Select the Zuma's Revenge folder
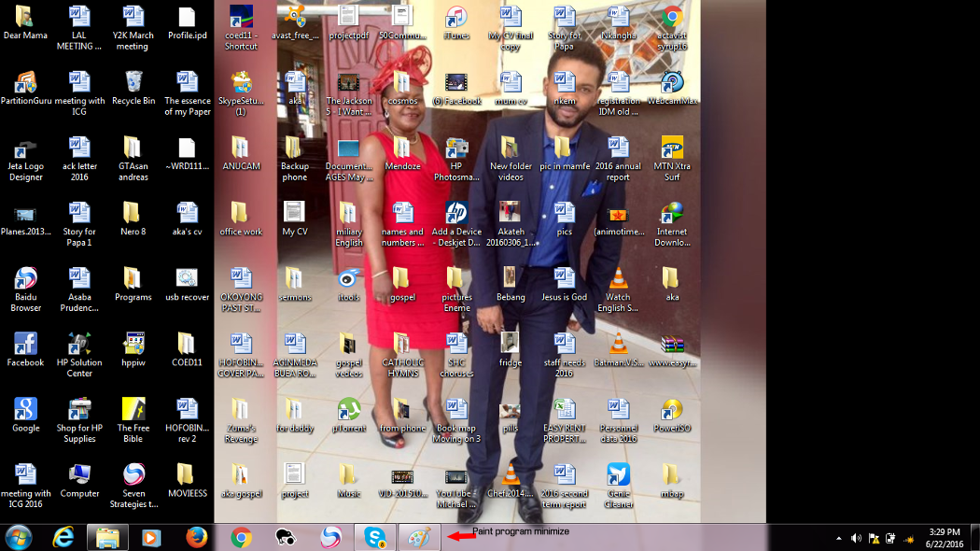 pyautogui.click(x=241, y=421)
